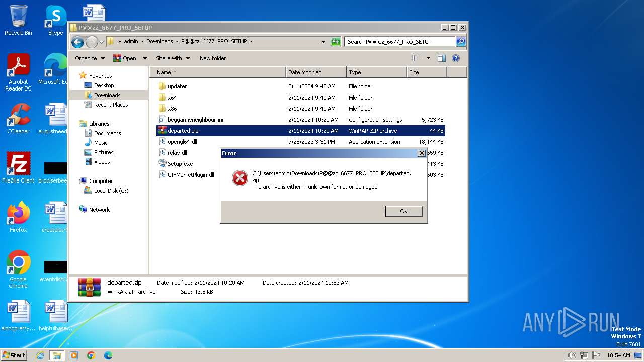Open the Recycle Bin desktop icon
Viewport: 644px width, 362px height.
pyautogui.click(x=18, y=20)
